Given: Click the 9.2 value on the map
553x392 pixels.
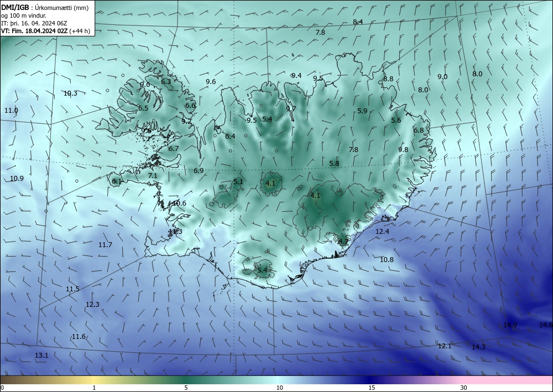Looking at the screenshot, I should [x=186, y=121].
